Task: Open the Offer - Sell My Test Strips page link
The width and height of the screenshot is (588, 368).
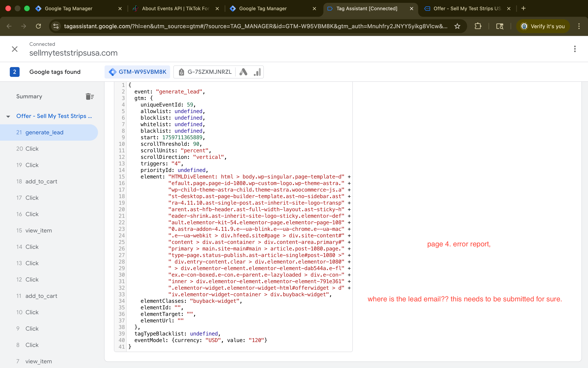Action: (x=54, y=116)
